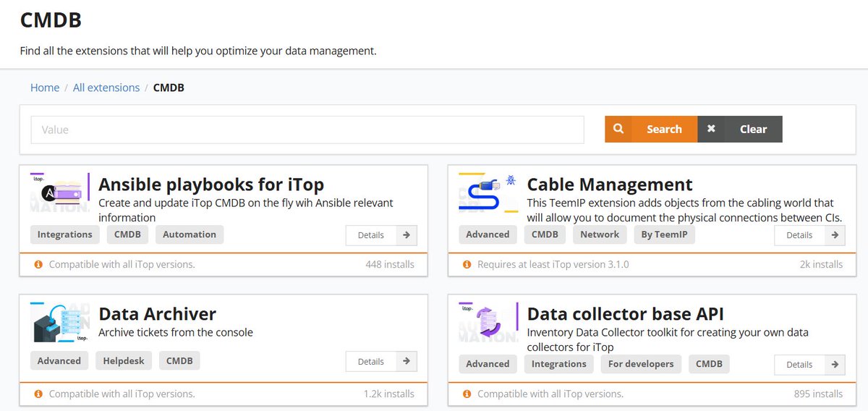Screen dimensions: 868x411
Task: Open the Data collector base API logo
Action: 489,323
